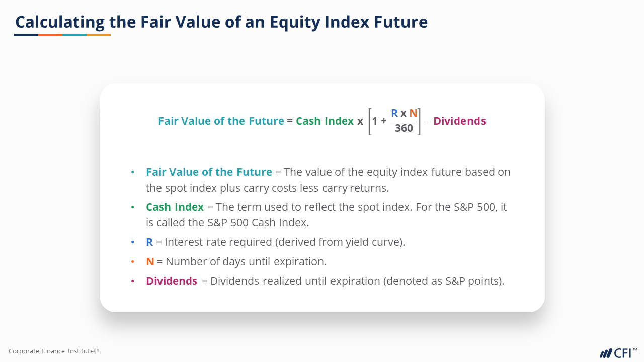The height and width of the screenshot is (362, 644).
Task: Click the magenta "Dividends" formula term
Action: (459, 121)
